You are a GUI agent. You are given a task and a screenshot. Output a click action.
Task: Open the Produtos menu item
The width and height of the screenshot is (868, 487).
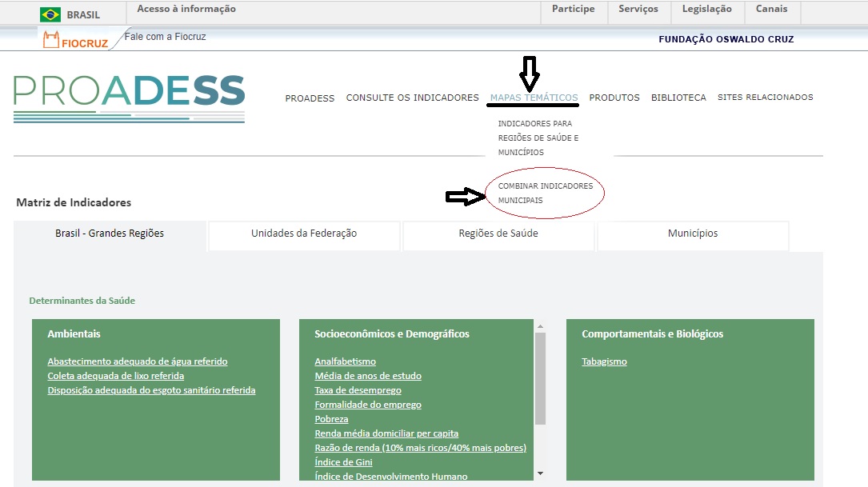tap(614, 98)
